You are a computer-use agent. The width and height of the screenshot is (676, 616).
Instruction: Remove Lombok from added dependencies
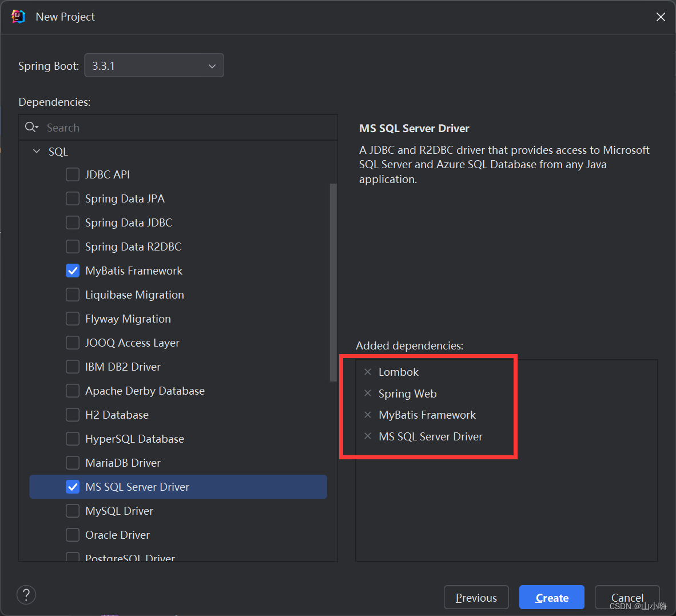pyautogui.click(x=368, y=372)
